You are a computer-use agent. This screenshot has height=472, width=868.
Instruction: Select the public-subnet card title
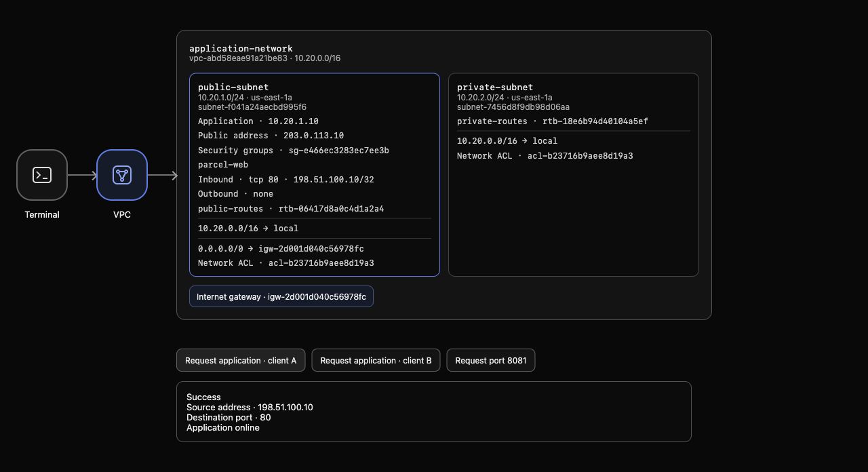click(233, 87)
